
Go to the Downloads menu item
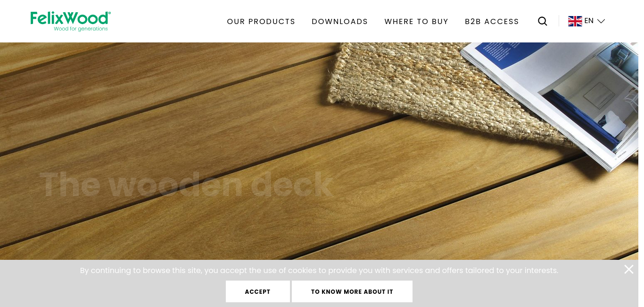click(340, 22)
